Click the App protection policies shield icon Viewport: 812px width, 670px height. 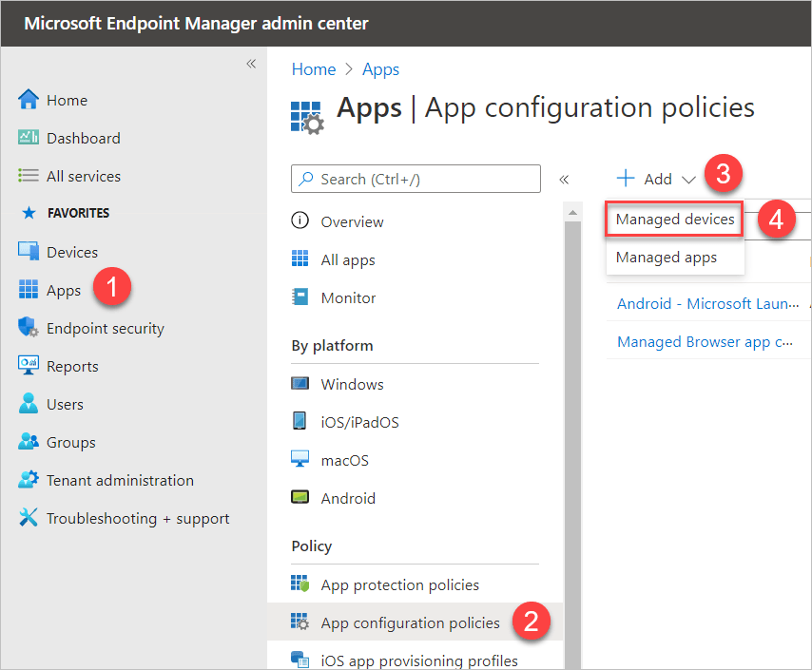tap(300, 584)
